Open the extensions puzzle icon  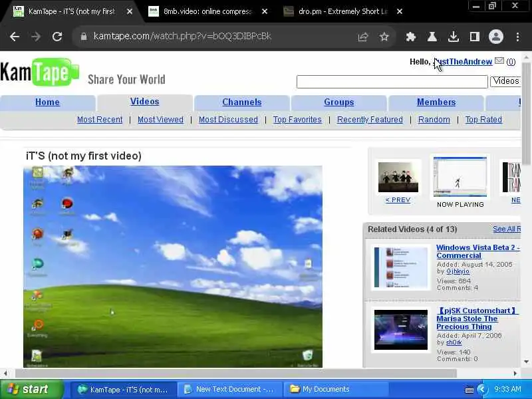(411, 37)
